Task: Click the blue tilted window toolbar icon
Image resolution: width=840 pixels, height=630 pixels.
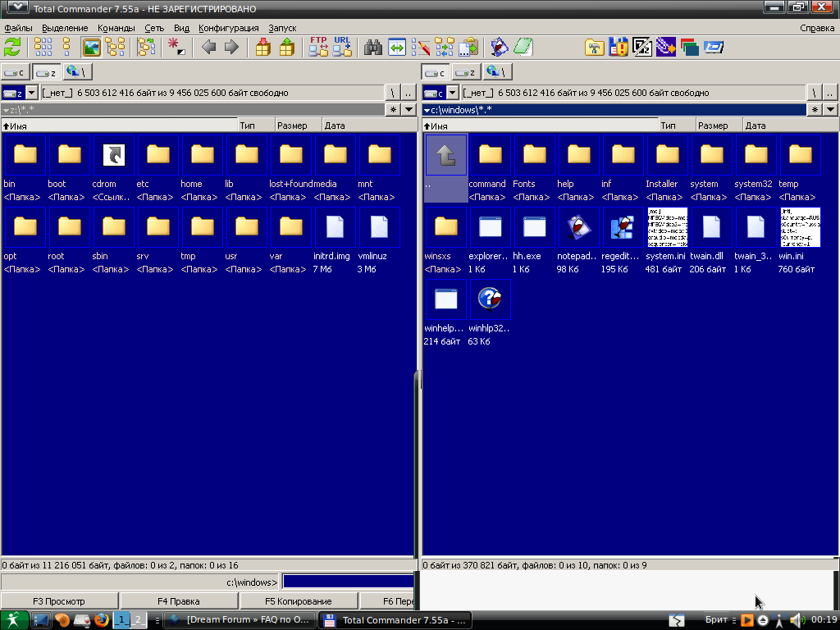Action: (x=714, y=47)
